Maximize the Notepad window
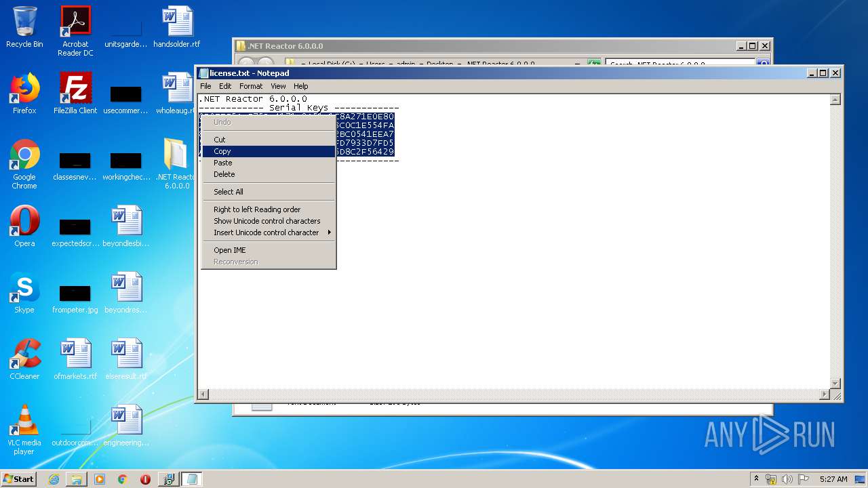This screenshot has height=488, width=868. pyautogui.click(x=823, y=73)
